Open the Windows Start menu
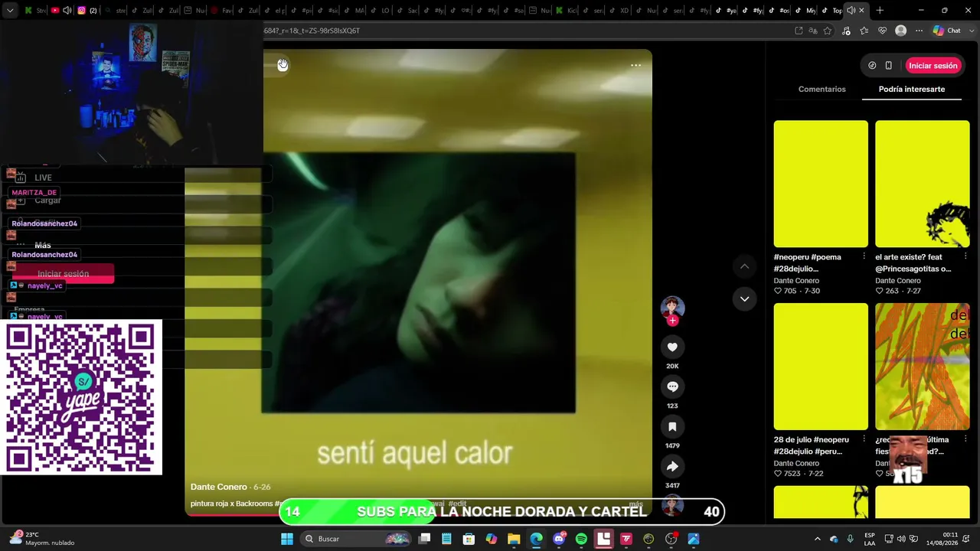 (x=287, y=539)
